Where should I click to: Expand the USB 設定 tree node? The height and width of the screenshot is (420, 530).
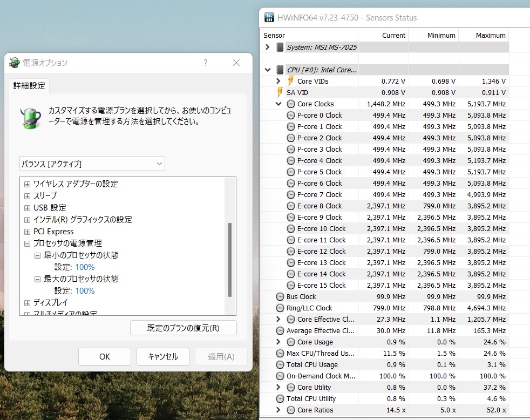[28, 208]
